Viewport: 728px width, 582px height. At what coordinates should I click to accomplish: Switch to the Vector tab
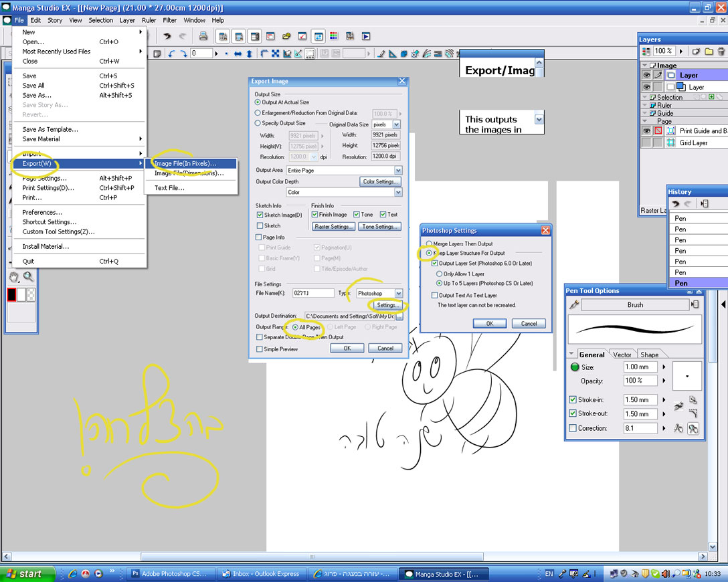click(x=622, y=355)
